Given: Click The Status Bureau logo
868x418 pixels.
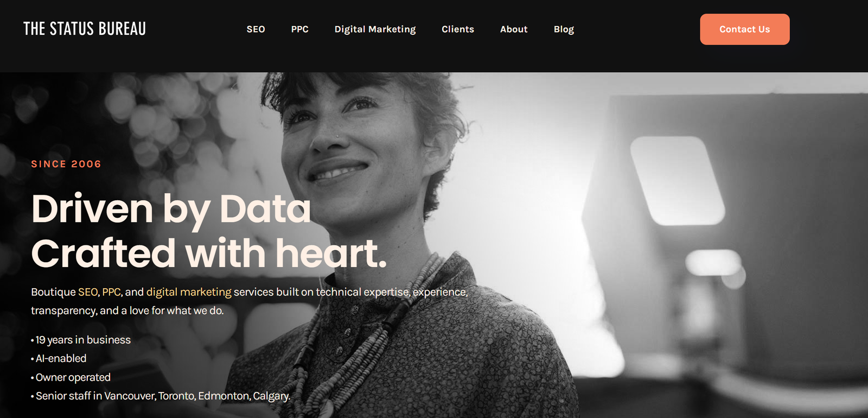Looking at the screenshot, I should (85, 29).
